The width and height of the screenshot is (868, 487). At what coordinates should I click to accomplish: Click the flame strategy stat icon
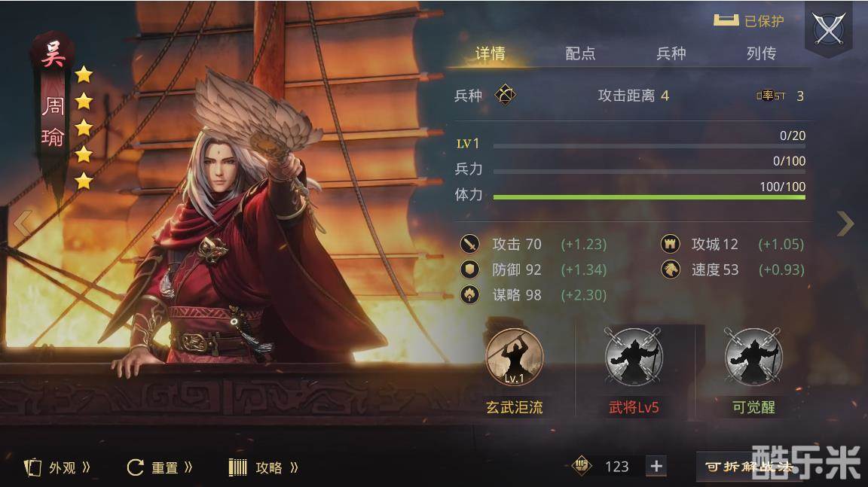[x=470, y=294]
